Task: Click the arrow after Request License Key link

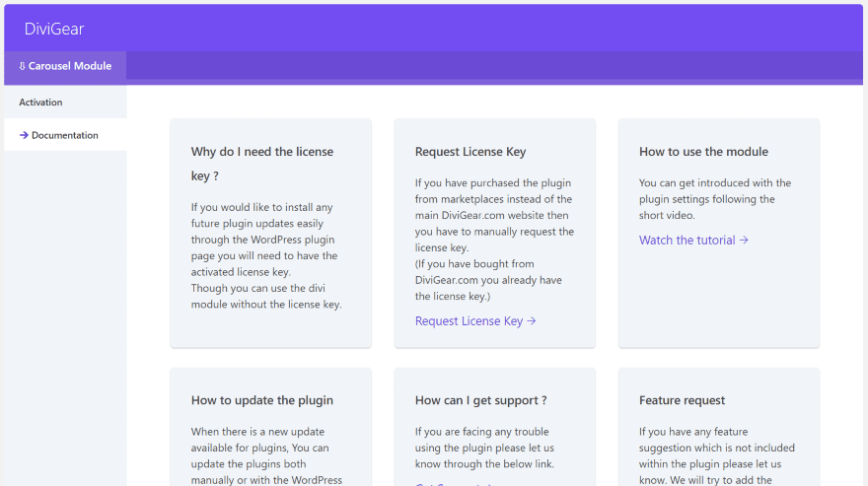Action: click(532, 321)
